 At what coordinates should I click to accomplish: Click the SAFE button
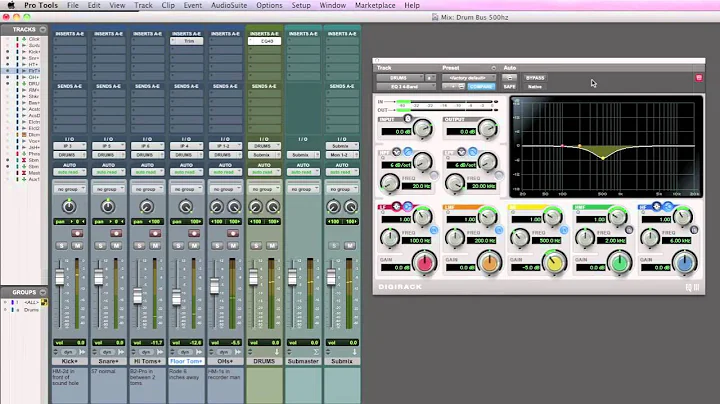tap(509, 86)
